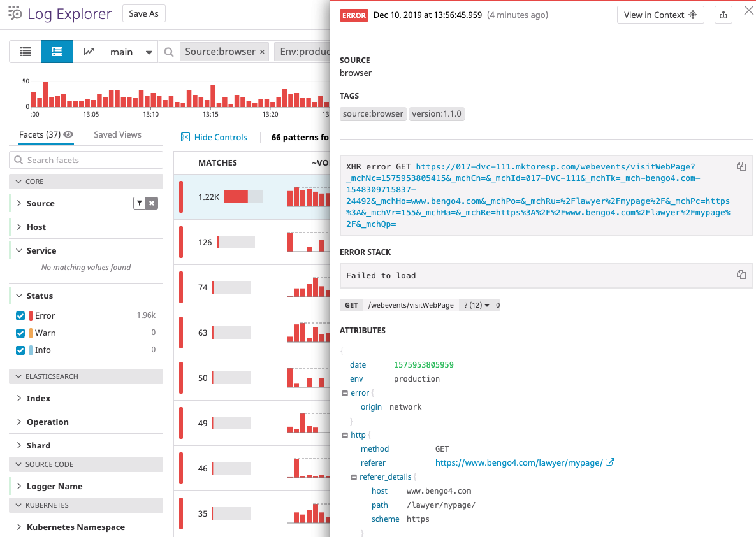This screenshot has width=756, height=537.
Task: Click the Env:production filter chip
Action: tap(302, 52)
